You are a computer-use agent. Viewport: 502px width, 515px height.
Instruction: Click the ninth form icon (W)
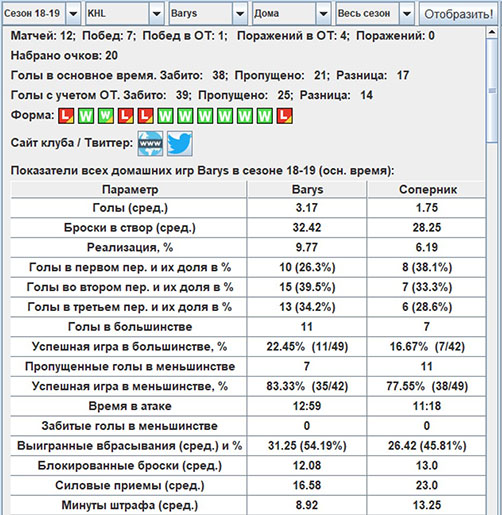pyautogui.click(x=225, y=116)
